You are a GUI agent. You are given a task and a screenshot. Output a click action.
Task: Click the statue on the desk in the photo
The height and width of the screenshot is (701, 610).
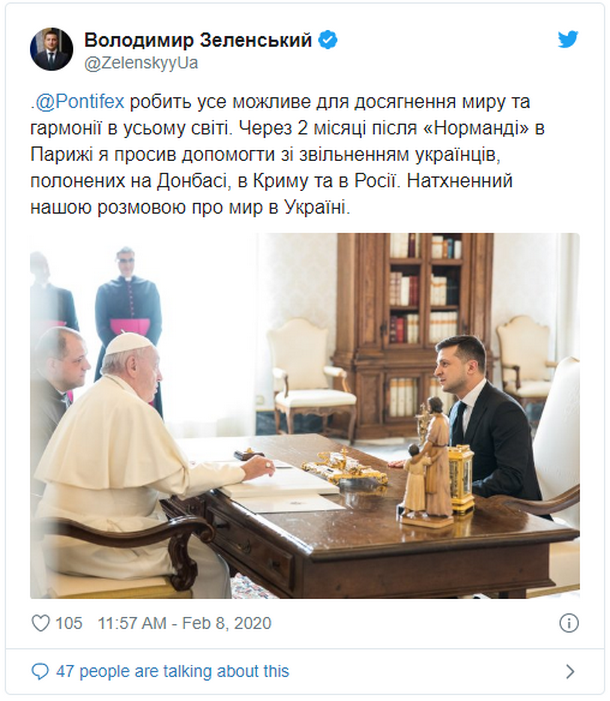pyautogui.click(x=427, y=461)
